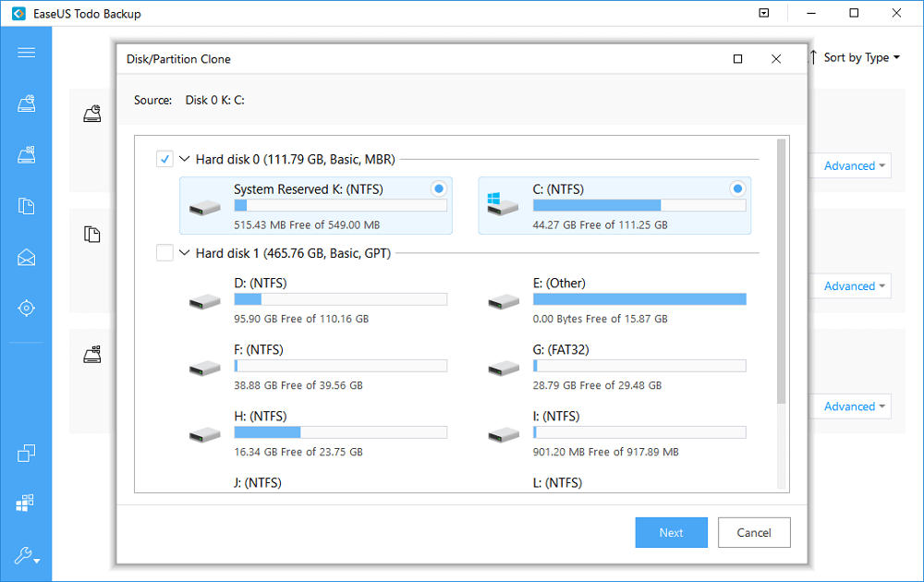924x582 pixels.
Task: Open the wrench tools icon in sidebar
Action: click(23, 554)
